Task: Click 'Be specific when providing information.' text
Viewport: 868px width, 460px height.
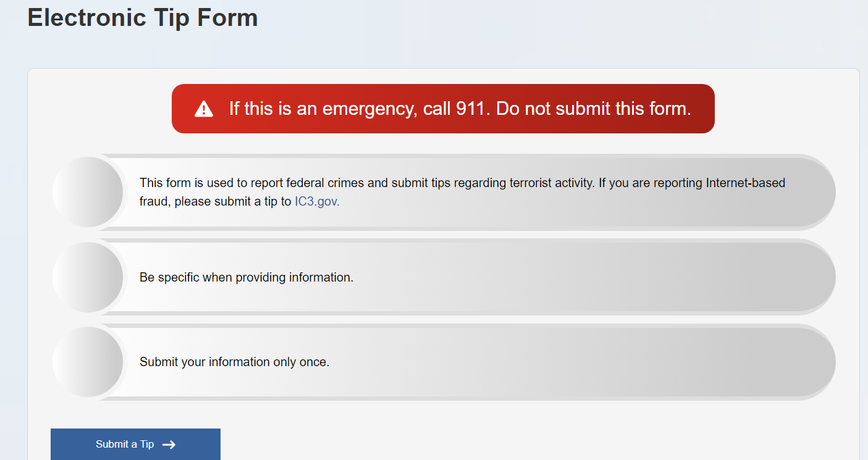Action: coord(246,277)
